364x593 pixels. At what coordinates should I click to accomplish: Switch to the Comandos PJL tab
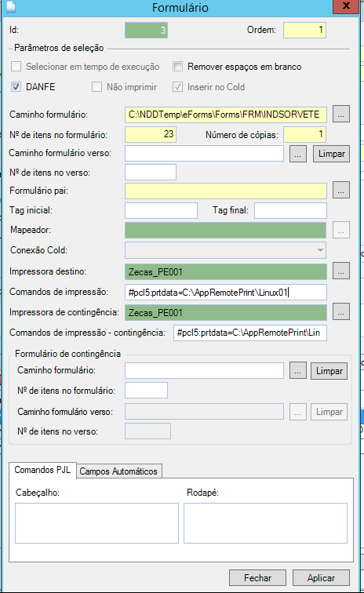tap(42, 470)
